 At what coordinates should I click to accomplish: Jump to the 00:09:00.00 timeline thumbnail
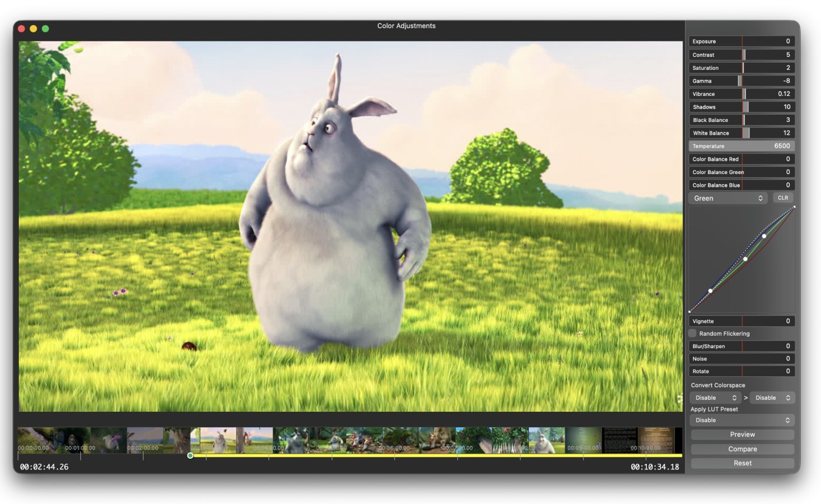point(583,440)
